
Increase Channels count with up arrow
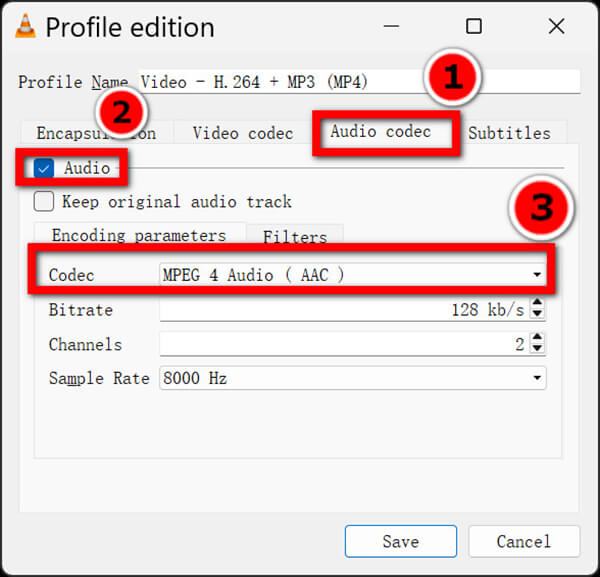[537, 337]
